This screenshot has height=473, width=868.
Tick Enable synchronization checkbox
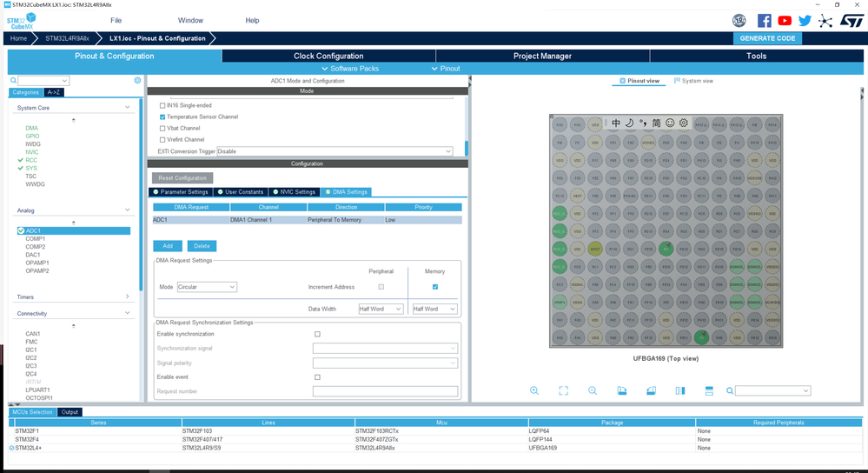tap(317, 334)
